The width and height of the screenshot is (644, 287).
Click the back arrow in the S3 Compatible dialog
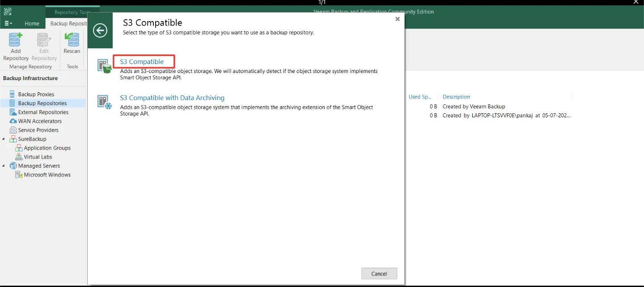pyautogui.click(x=100, y=30)
